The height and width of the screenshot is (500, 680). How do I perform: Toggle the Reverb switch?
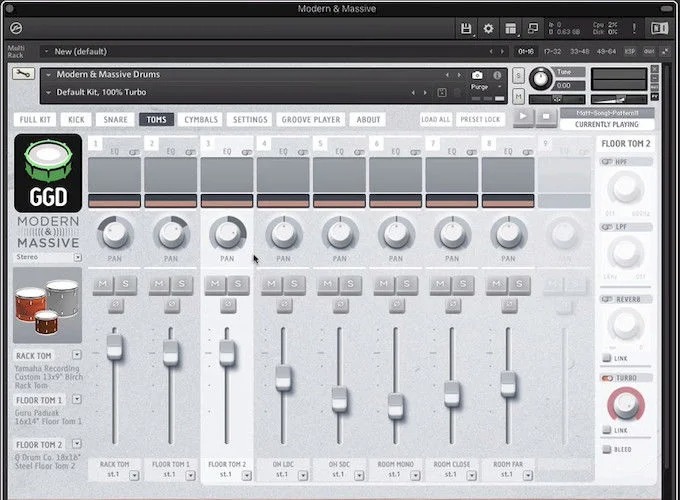(608, 299)
